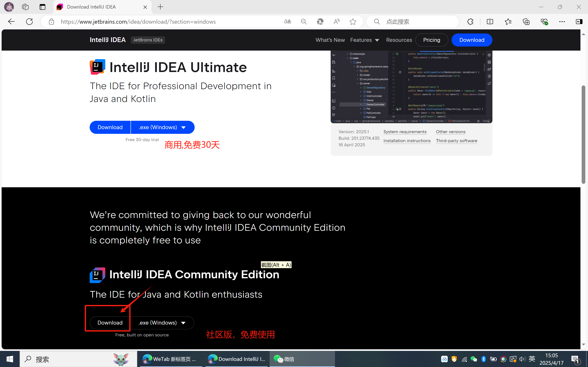
Task: Click Community Edition Download button
Action: [110, 323]
